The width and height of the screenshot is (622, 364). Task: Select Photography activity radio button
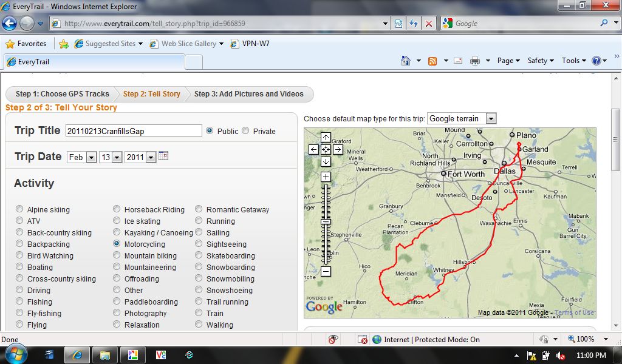point(117,312)
